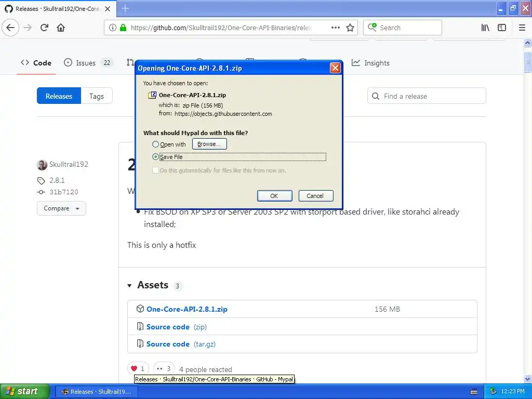This screenshot has width=532, height=399.
Task: Go to the browser home page icon
Action: (x=61, y=28)
